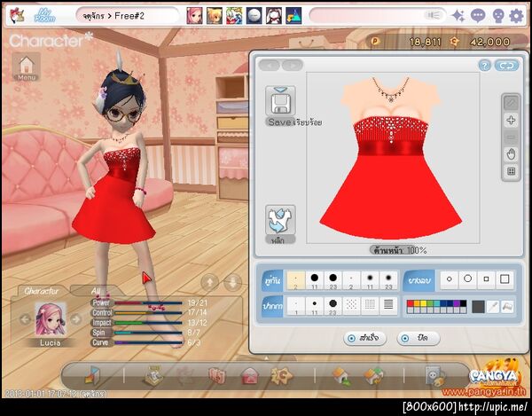Click the skull face icon in top bar
Screen dimensions: 532x416
click(x=498, y=16)
